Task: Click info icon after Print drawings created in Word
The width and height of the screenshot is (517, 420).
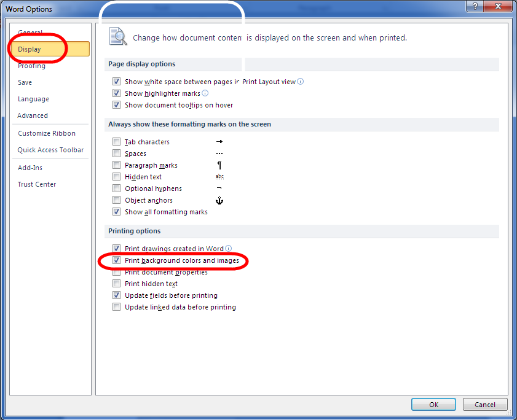Action: pyautogui.click(x=228, y=248)
